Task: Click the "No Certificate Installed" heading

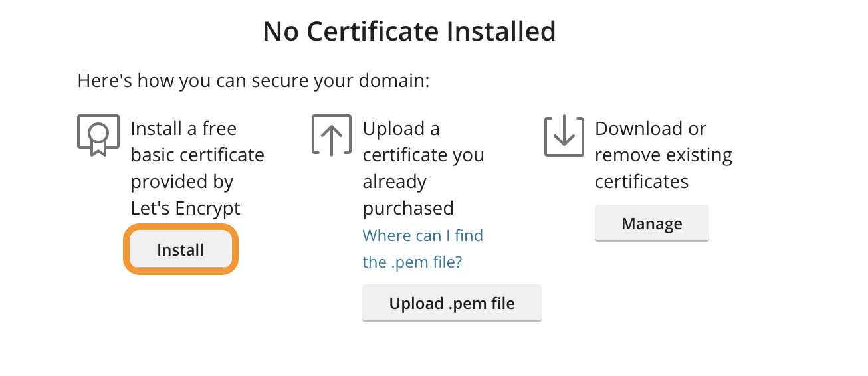Action: click(x=409, y=31)
